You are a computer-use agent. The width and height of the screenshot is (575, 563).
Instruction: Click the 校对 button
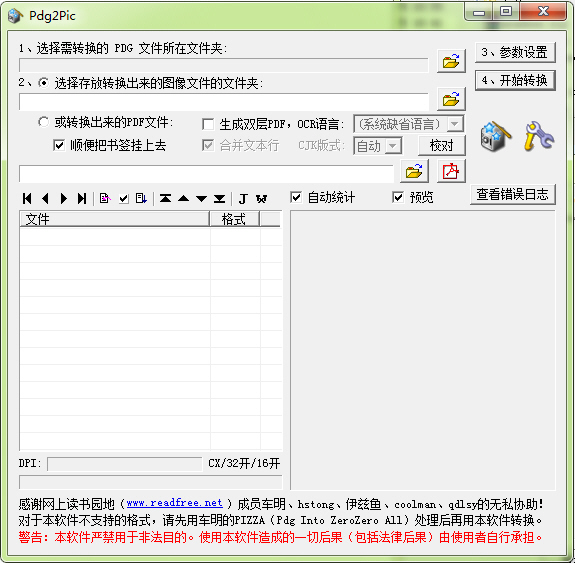coord(442,146)
